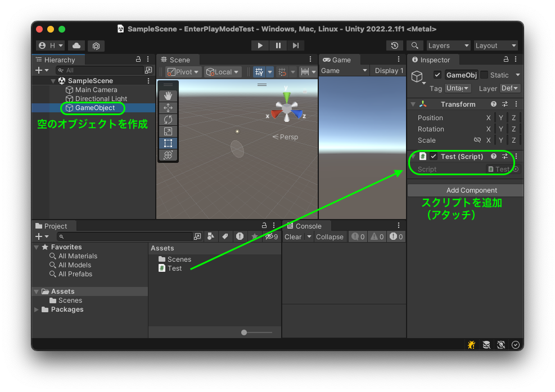Lock the Hierarchy panel
Screen dimensions: 555x392
(138, 60)
